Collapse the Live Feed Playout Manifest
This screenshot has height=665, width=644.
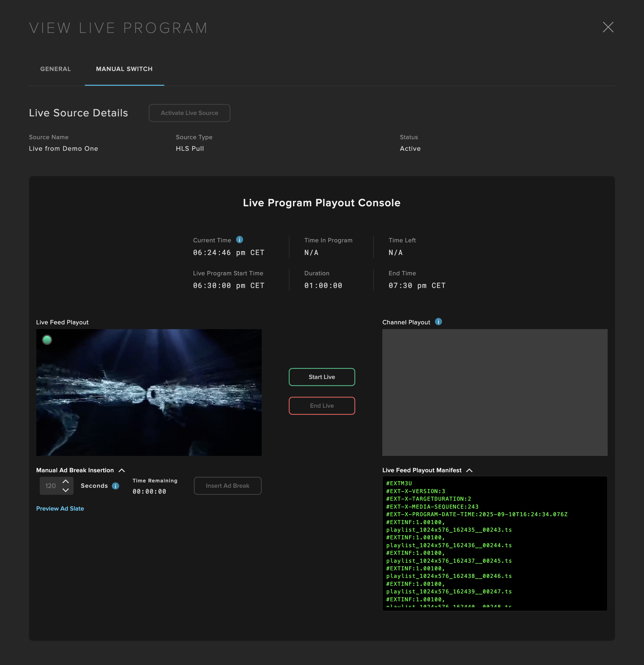click(469, 470)
